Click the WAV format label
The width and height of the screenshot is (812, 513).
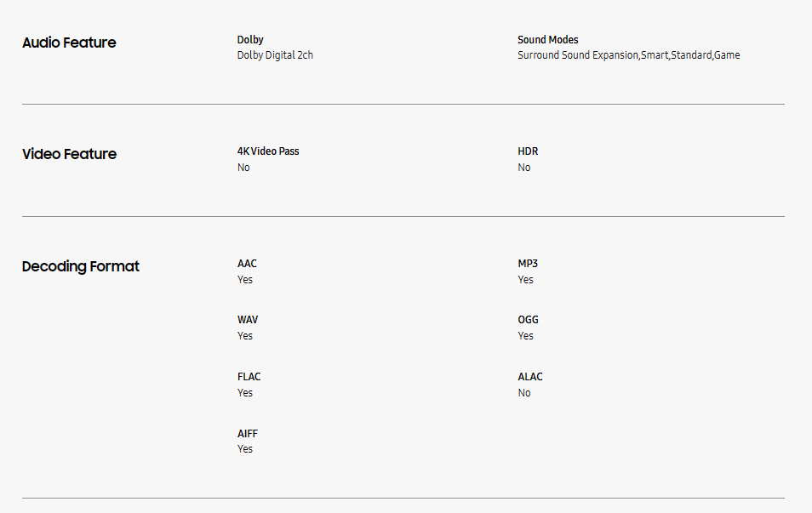pyautogui.click(x=248, y=320)
